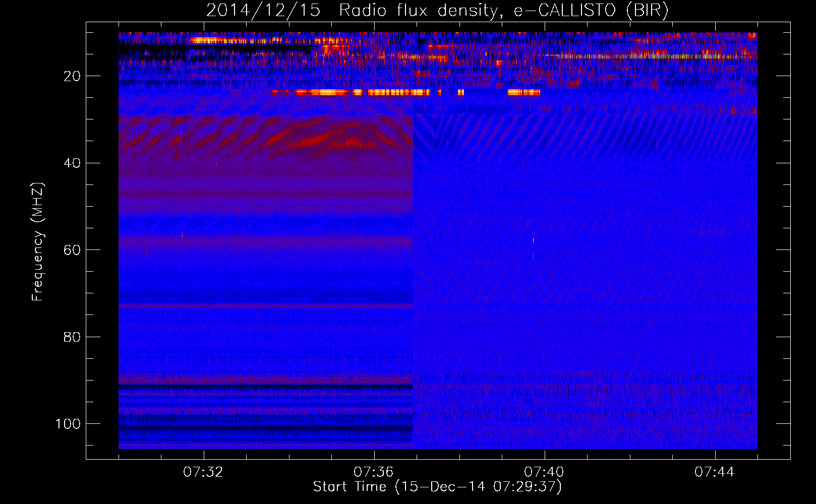Click the "Start Time (15-Dec-14 07:29:37)" axis label
Image resolution: width=816 pixels, height=504 pixels.
(x=437, y=487)
